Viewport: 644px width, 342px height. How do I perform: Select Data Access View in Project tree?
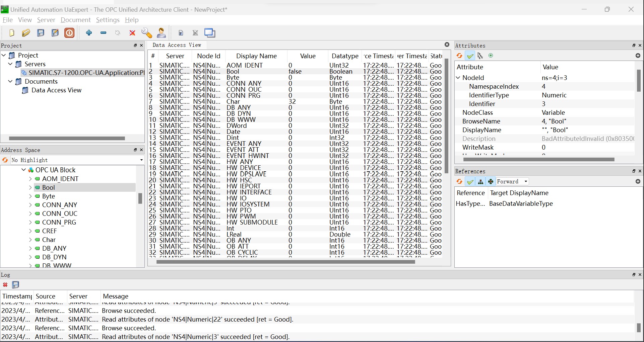pyautogui.click(x=56, y=90)
